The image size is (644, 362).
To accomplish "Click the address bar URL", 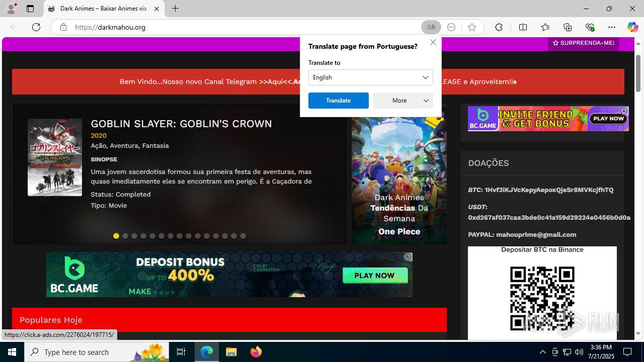I will [110, 27].
